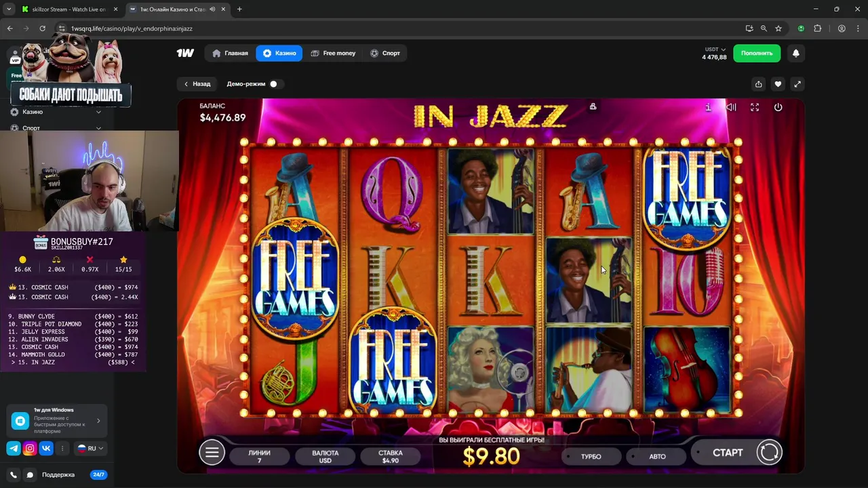
Task: Reload the browser page
Action: coord(42,28)
